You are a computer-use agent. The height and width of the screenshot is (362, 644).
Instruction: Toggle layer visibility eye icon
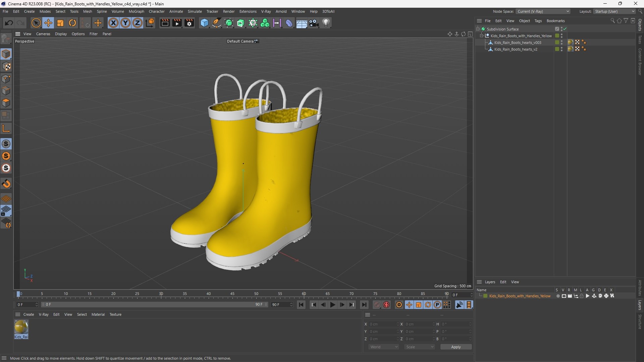pos(564,296)
